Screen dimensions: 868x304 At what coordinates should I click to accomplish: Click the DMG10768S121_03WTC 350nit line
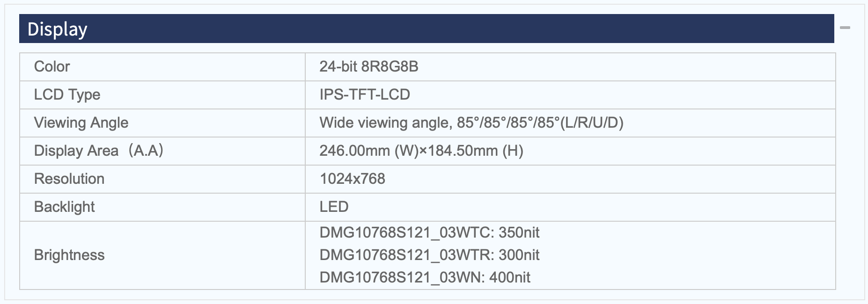point(429,232)
